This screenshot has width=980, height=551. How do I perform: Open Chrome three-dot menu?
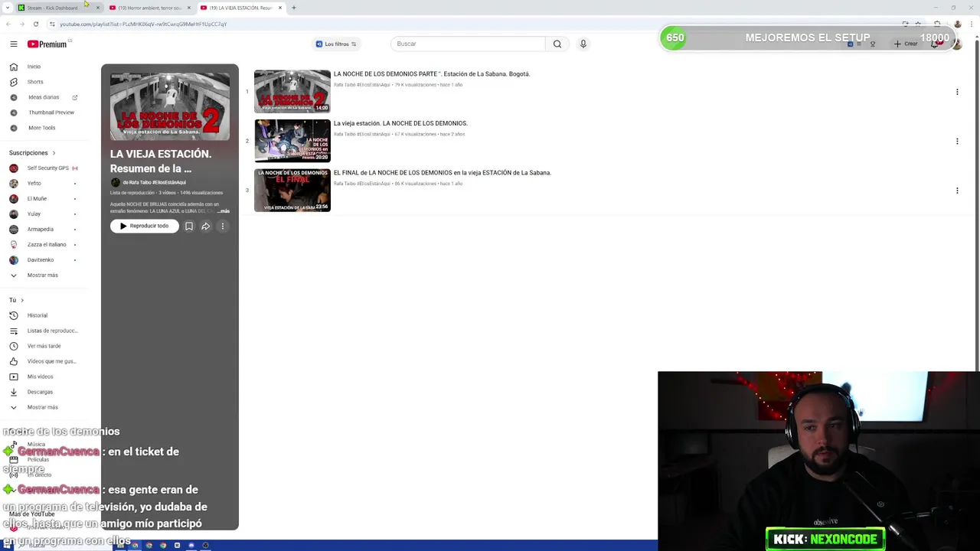(x=970, y=24)
